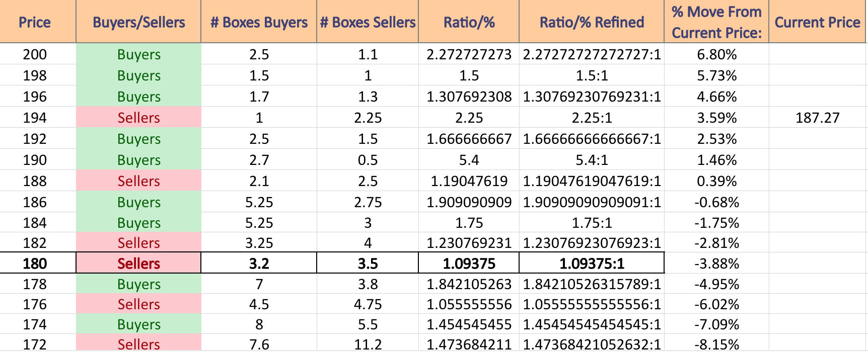The image size is (868, 352).
Task: Click the Ratio/% Refined header cell
Action: 592,22
